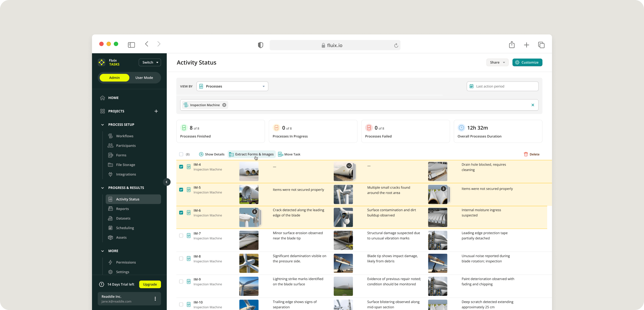Screen dimensions: 644x310
Task: Collapse the Process Setup section
Action: click(x=103, y=124)
